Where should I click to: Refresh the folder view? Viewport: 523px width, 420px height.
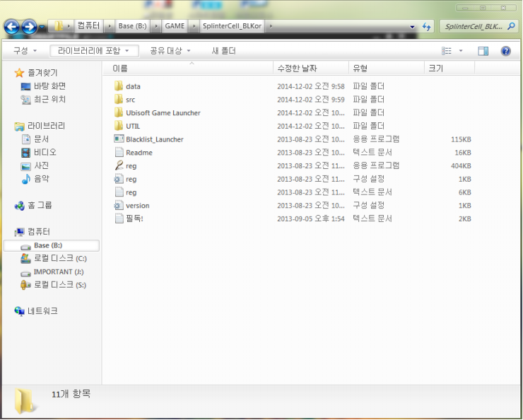[427, 27]
